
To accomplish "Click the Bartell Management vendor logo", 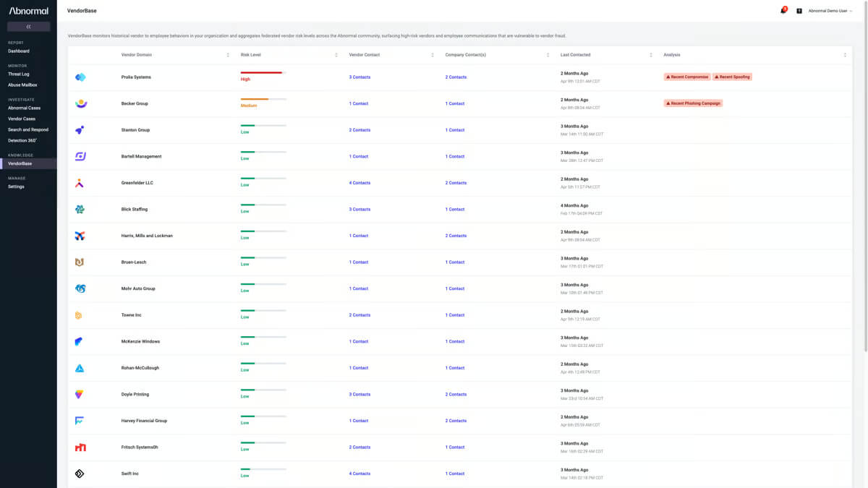I will point(80,156).
